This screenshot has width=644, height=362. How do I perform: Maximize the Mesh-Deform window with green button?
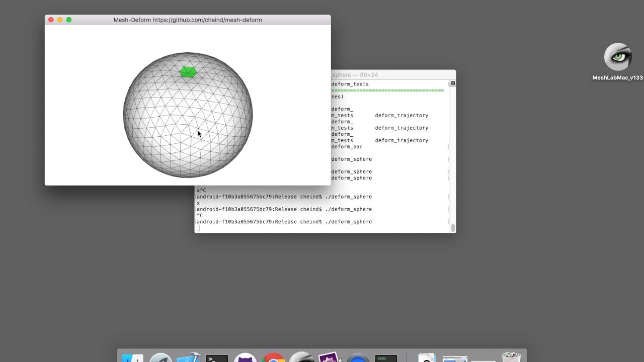point(69,20)
